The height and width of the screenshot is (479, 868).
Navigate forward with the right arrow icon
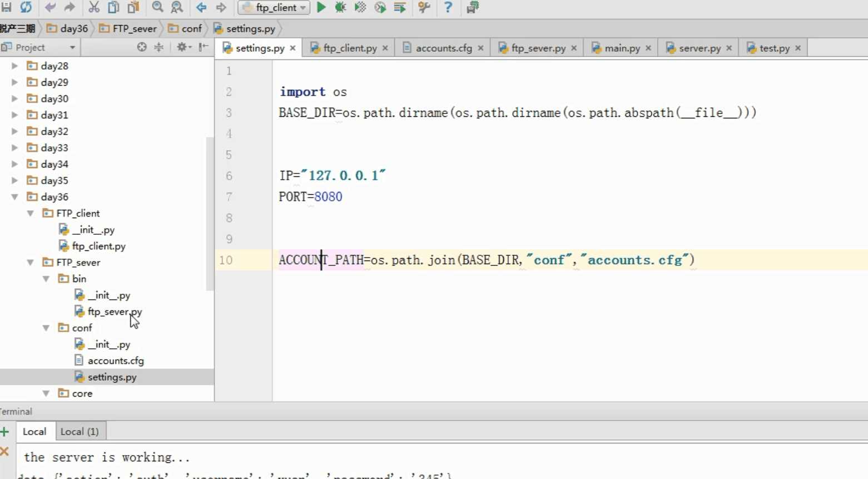221,7
